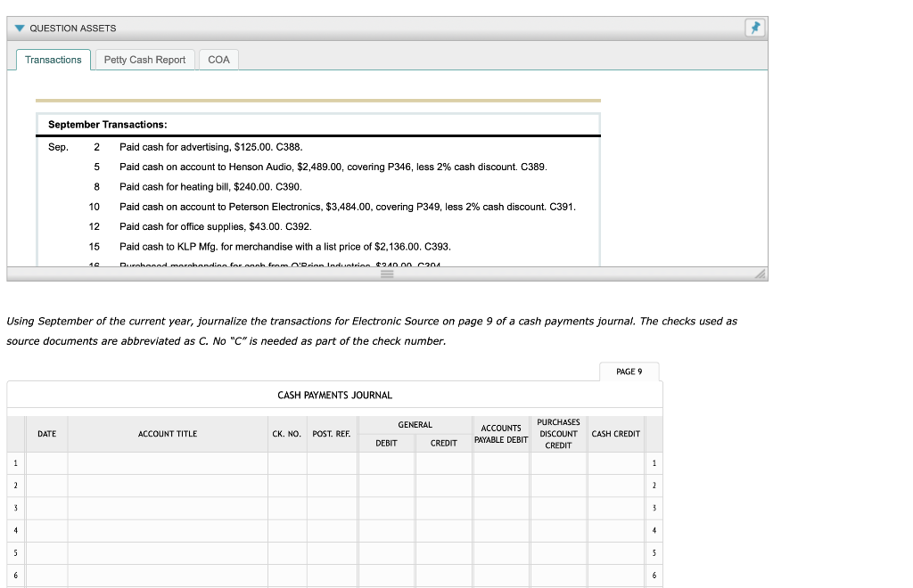The height and width of the screenshot is (588, 913).
Task: Click Purchases Discount Credit field in row 5
Action: click(558, 553)
